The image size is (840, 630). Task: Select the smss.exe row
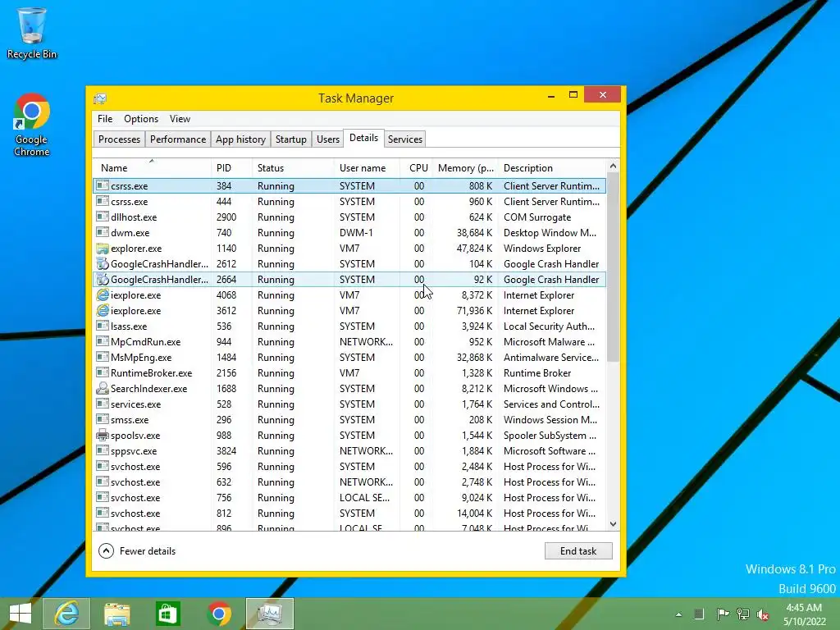[x=349, y=419]
